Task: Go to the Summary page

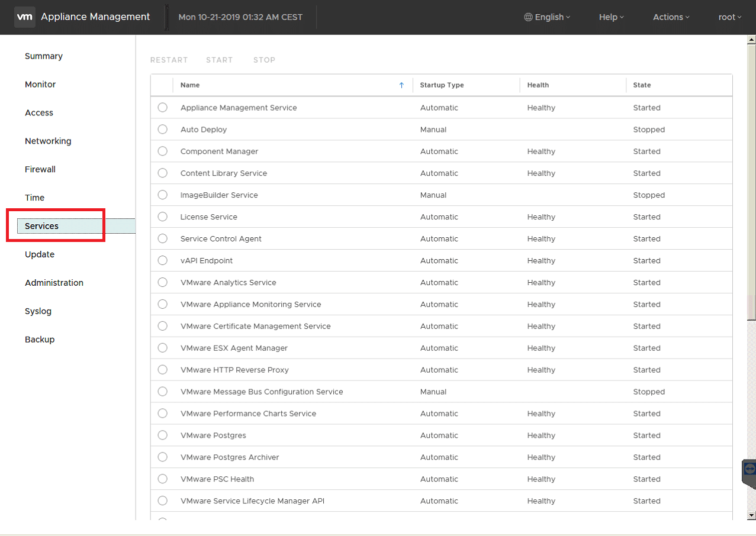Action: pyautogui.click(x=44, y=56)
